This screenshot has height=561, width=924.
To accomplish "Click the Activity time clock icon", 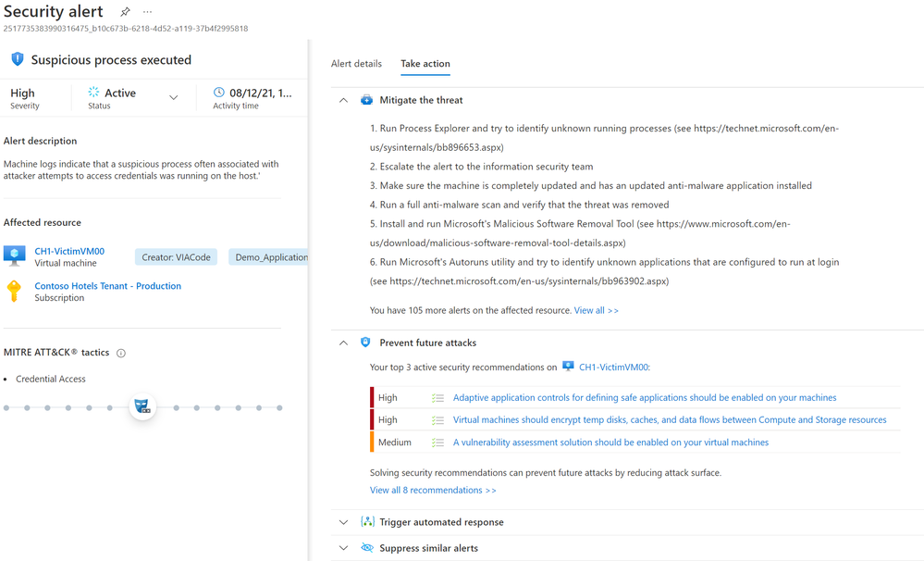I will (x=218, y=92).
